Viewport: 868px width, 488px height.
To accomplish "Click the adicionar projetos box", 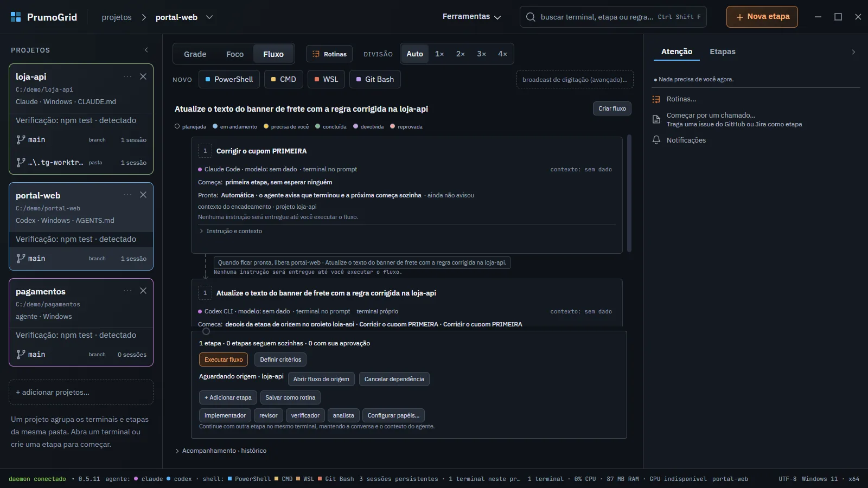I will coord(81,392).
